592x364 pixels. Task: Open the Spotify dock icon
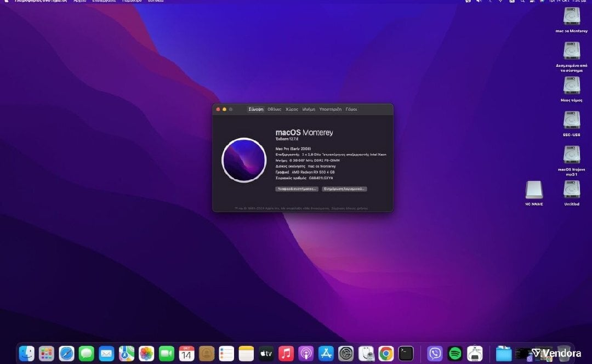click(455, 354)
